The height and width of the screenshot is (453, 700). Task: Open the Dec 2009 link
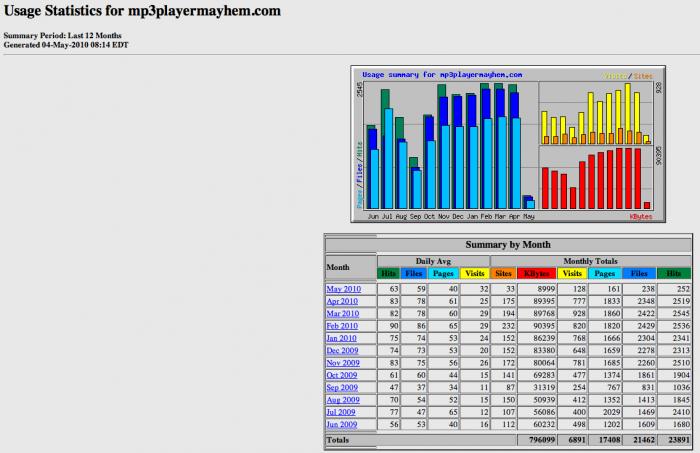click(342, 350)
